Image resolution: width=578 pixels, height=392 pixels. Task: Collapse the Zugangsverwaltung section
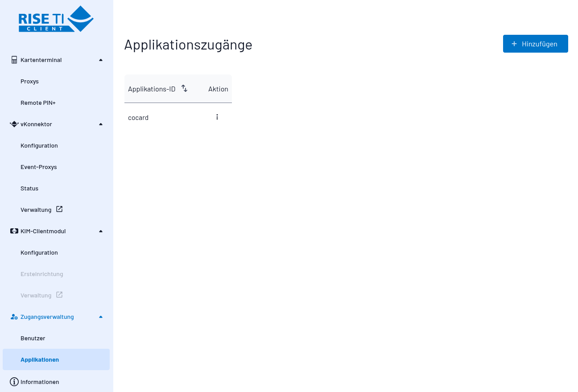100,317
